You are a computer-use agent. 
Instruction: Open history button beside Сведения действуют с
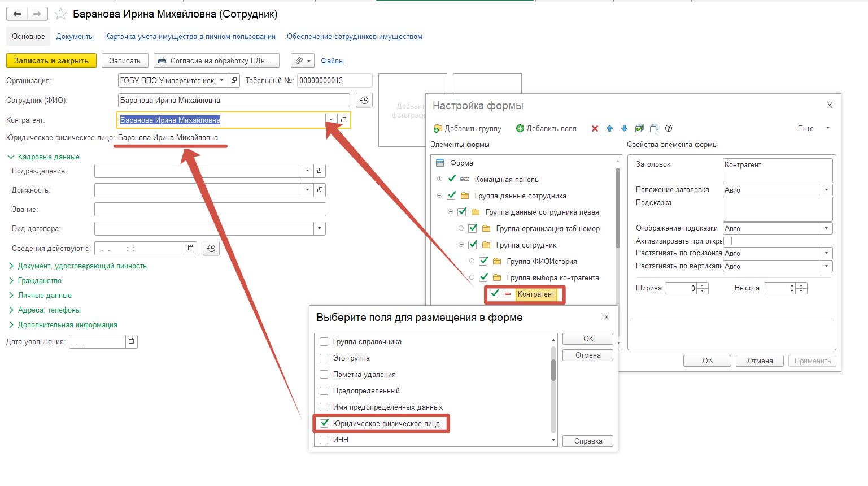pos(211,248)
